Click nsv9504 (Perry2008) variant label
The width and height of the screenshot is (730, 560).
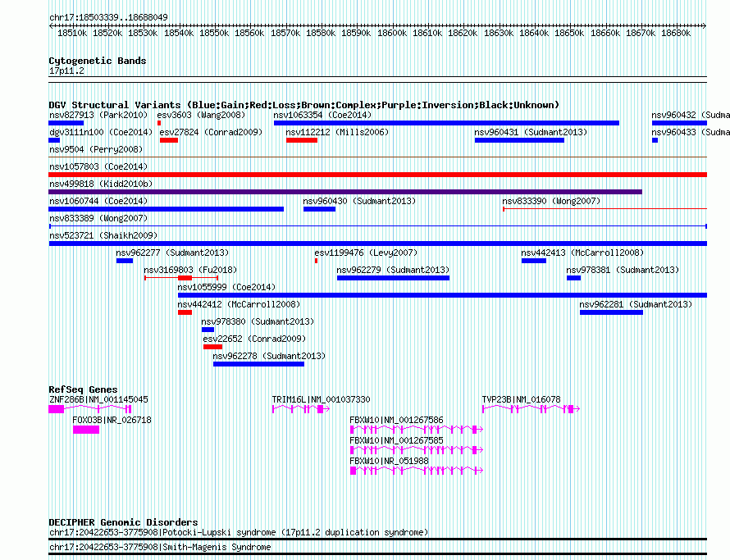click(x=96, y=149)
